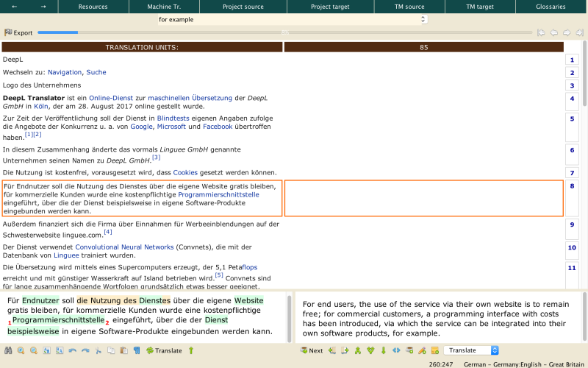This screenshot has width=588, height=368.
Task: Click the Blindtests link
Action: 173,118
